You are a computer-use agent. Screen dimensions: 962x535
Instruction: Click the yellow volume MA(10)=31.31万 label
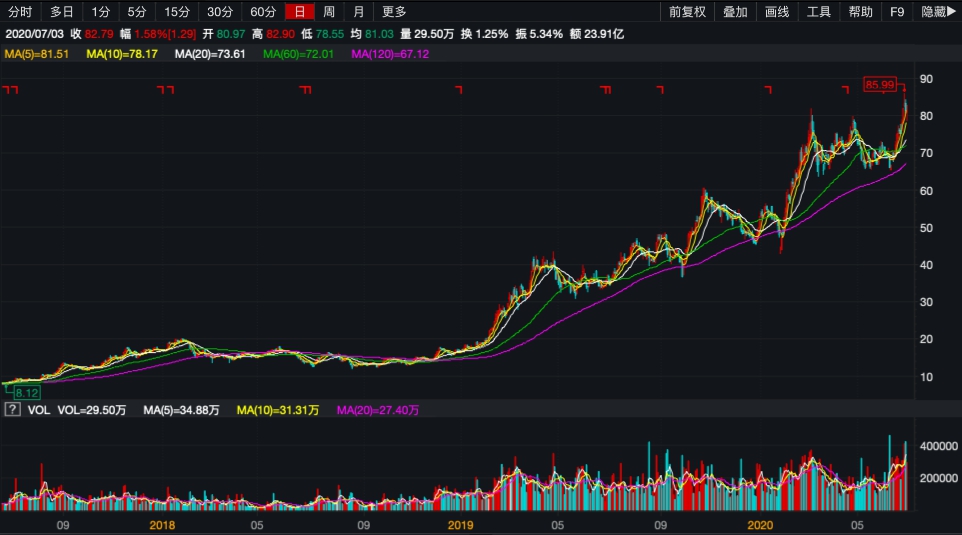coord(277,410)
